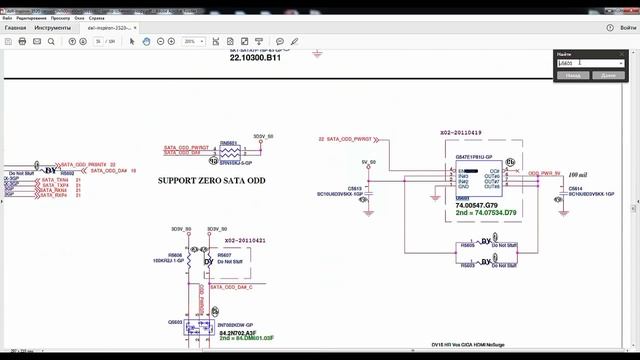Expand the Find field history dropdown

point(621,63)
